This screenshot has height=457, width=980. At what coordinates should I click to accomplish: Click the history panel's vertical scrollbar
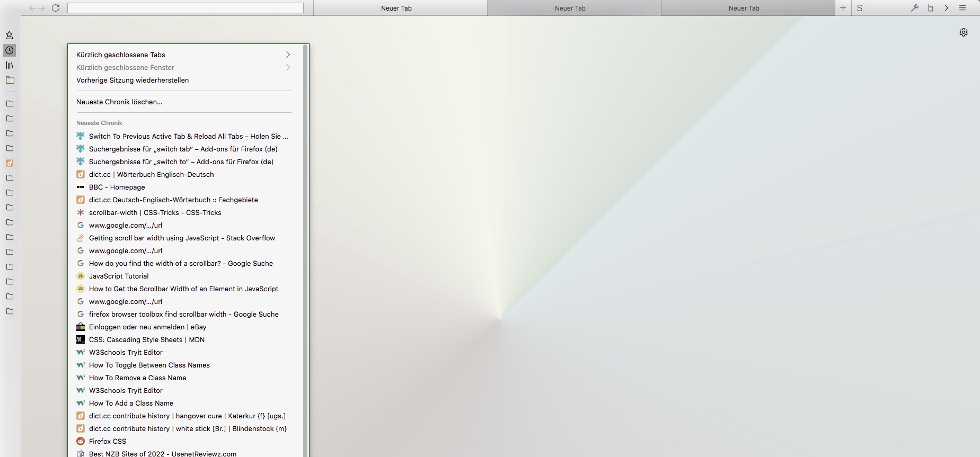[305, 250]
